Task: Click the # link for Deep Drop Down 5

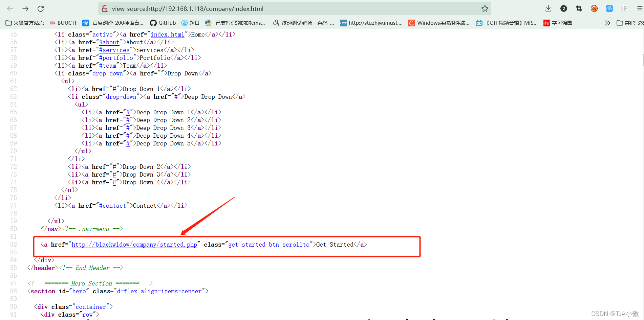Action: coord(128,143)
